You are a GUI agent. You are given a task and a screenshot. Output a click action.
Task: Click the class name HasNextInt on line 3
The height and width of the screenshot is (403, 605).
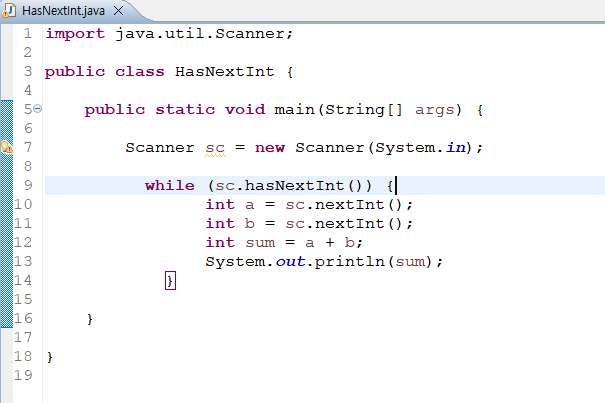coord(224,72)
